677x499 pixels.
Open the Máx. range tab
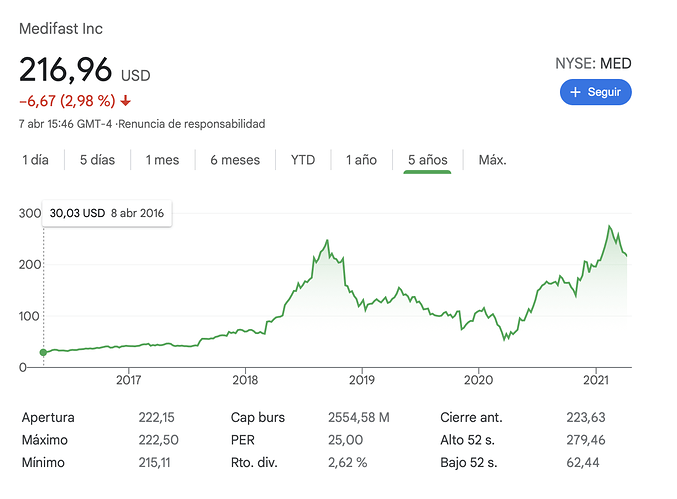[492, 160]
